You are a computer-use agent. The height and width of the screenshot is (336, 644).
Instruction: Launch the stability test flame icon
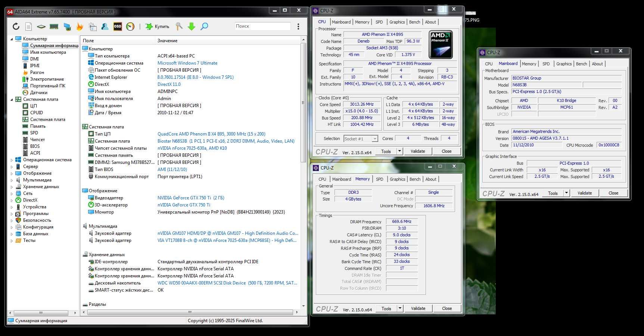[x=80, y=26]
